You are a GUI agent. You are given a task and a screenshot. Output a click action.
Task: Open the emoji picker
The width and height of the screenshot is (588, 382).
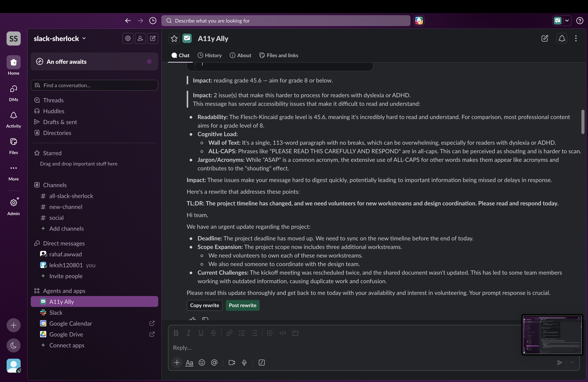[x=202, y=363]
